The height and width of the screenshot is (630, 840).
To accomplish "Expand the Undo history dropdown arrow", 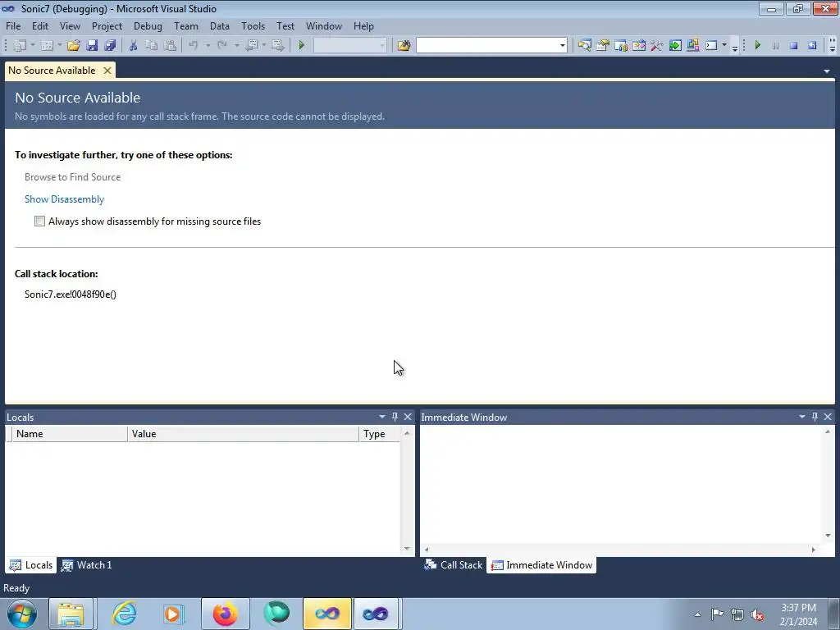I will pos(208,46).
